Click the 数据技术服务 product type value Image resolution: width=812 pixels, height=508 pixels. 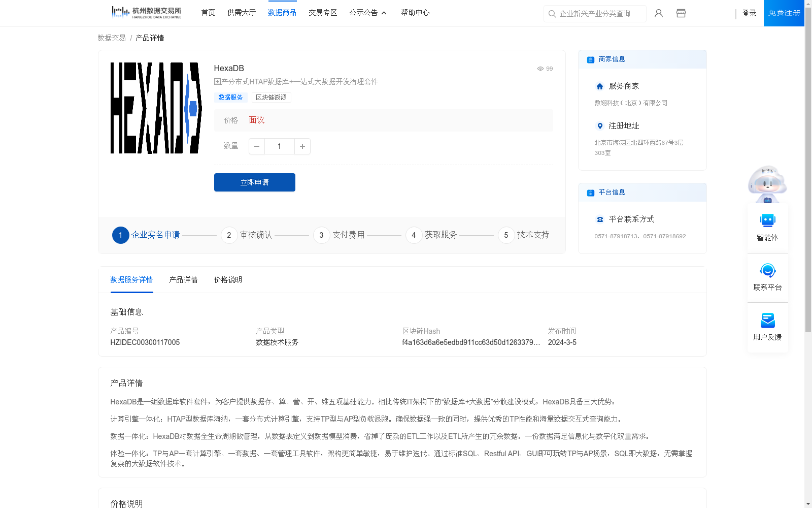(x=277, y=342)
